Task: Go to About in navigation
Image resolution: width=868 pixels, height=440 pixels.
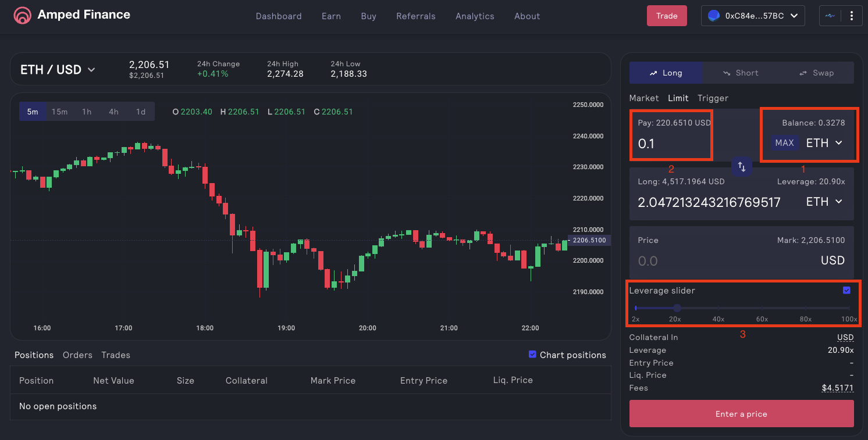Action: click(x=527, y=16)
